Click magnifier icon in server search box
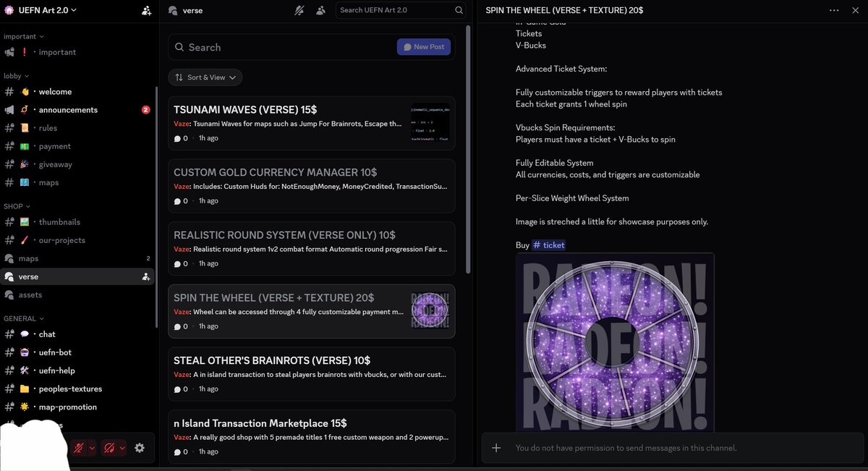Viewport: 868px width, 471px height. tap(459, 10)
